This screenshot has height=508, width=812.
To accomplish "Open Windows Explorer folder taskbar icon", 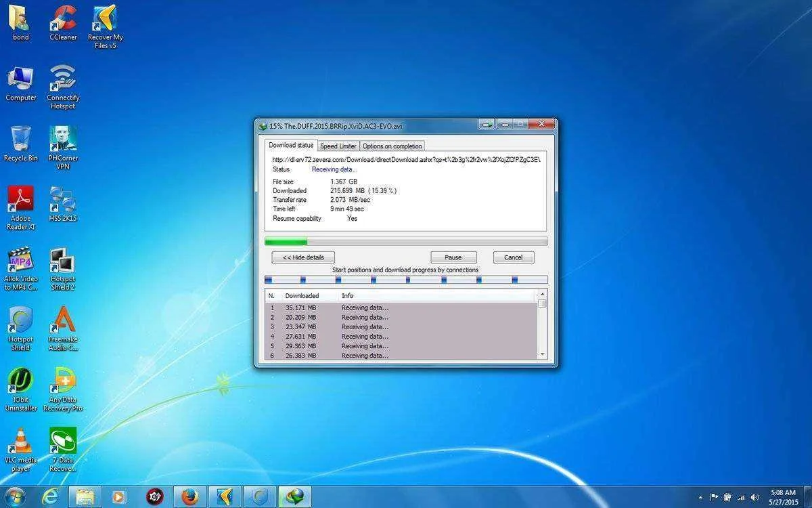I will click(85, 496).
